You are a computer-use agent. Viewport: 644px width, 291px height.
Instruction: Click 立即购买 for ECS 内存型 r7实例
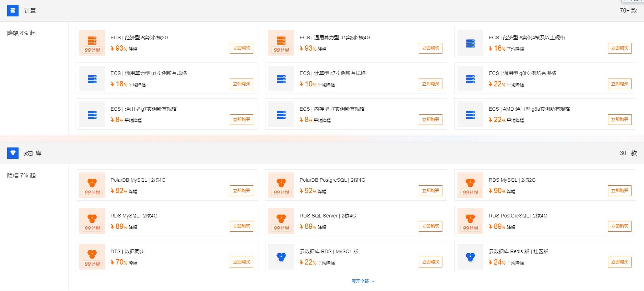pyautogui.click(x=431, y=120)
